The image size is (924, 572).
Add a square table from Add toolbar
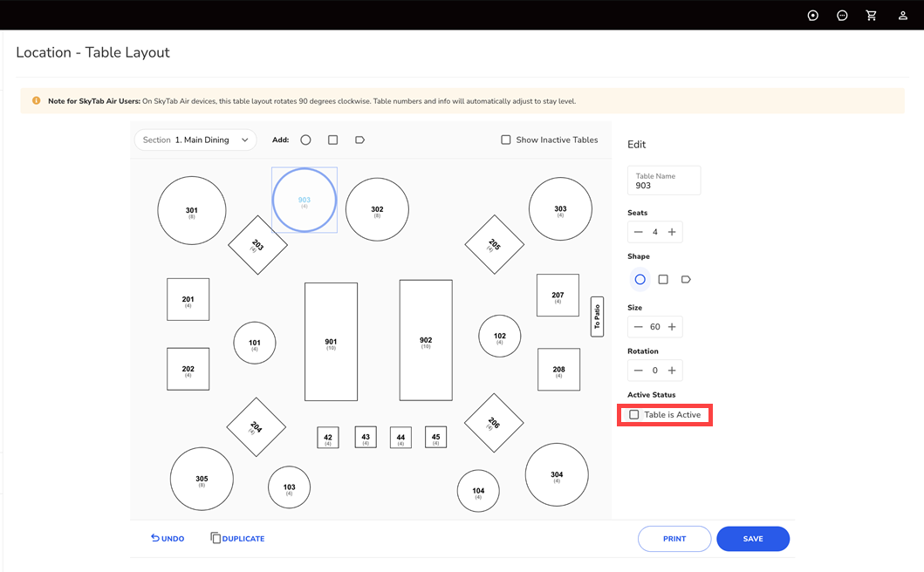click(x=332, y=140)
